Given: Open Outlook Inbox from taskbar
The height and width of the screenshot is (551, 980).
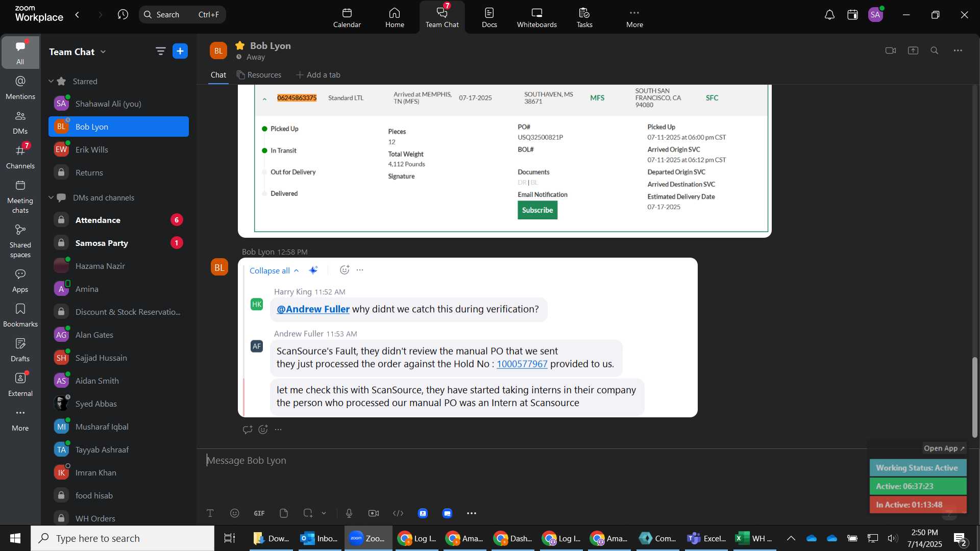Looking at the screenshot, I should 320,538.
